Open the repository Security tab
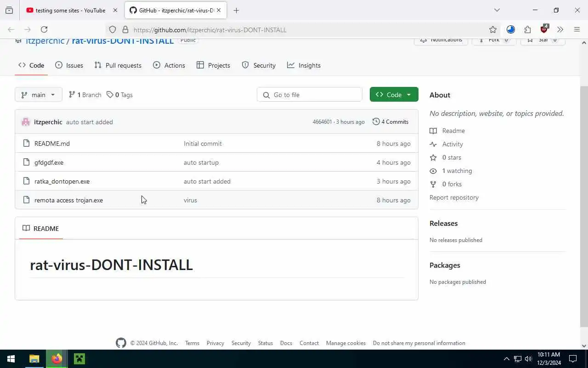This screenshot has height=368, width=588. (x=259, y=65)
